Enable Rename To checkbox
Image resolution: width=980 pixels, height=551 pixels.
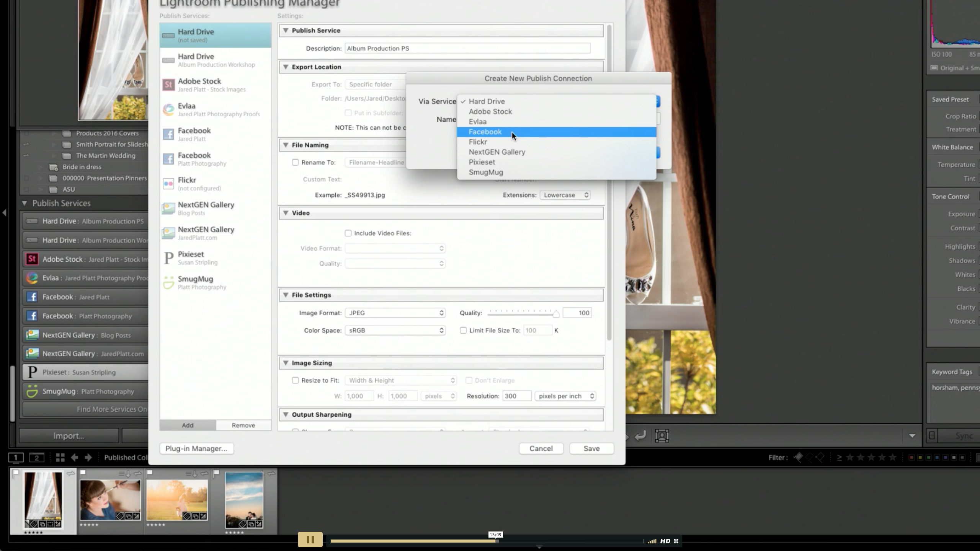coord(295,162)
